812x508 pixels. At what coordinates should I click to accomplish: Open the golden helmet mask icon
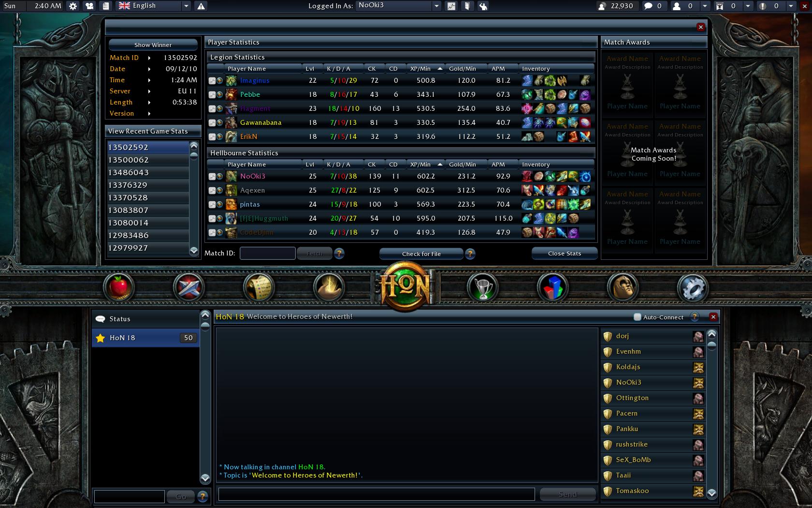point(623,287)
